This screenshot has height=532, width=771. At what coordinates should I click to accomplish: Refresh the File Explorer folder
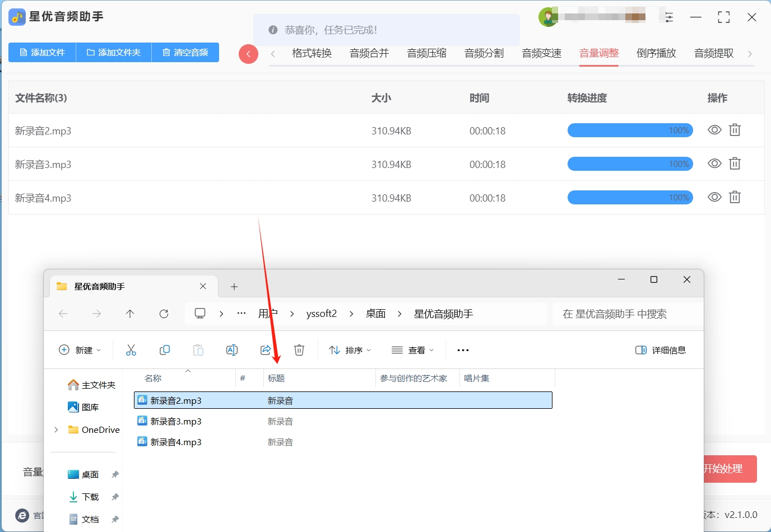tap(164, 314)
